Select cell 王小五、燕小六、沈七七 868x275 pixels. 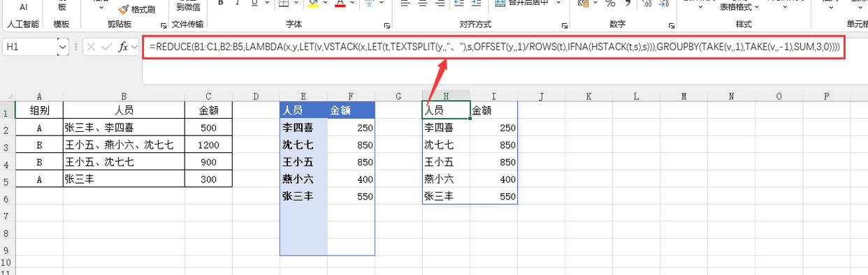click(x=124, y=145)
